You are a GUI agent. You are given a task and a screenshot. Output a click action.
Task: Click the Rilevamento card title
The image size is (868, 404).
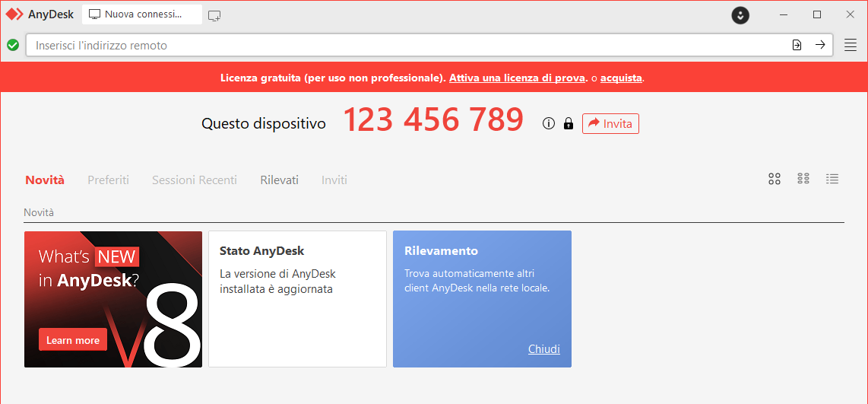click(441, 250)
